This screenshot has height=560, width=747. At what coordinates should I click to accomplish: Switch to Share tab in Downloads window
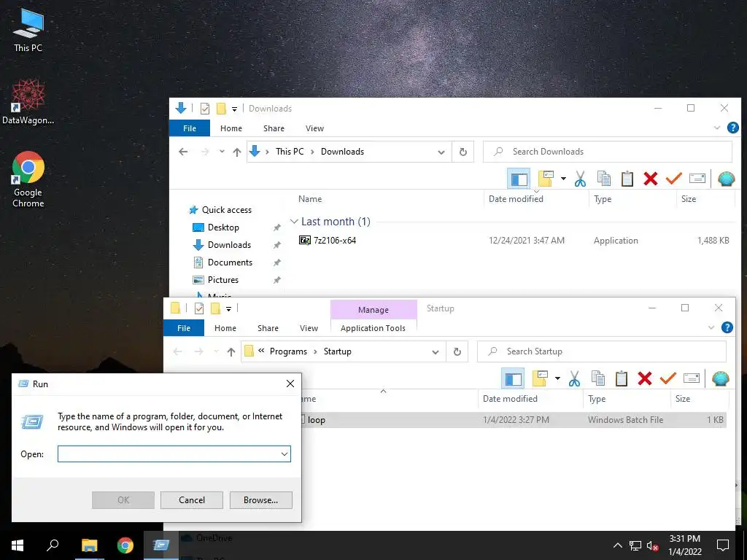274,128
